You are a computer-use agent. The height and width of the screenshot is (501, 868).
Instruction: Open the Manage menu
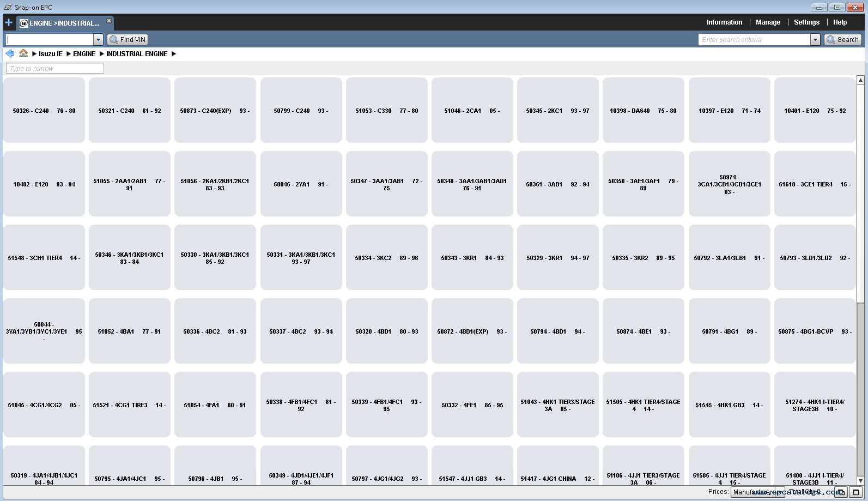point(768,22)
